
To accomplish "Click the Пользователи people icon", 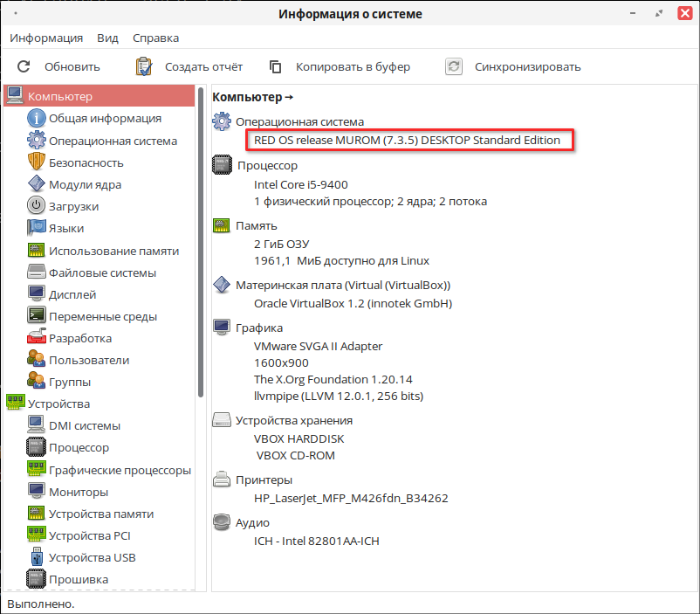I will pyautogui.click(x=36, y=359).
